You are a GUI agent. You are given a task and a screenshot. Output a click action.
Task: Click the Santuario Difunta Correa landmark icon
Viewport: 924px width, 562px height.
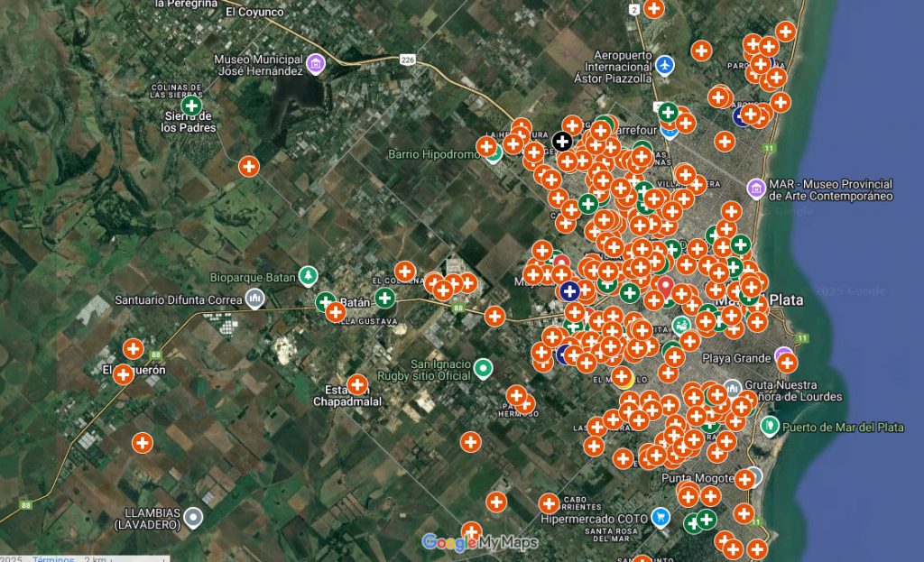[x=255, y=298]
